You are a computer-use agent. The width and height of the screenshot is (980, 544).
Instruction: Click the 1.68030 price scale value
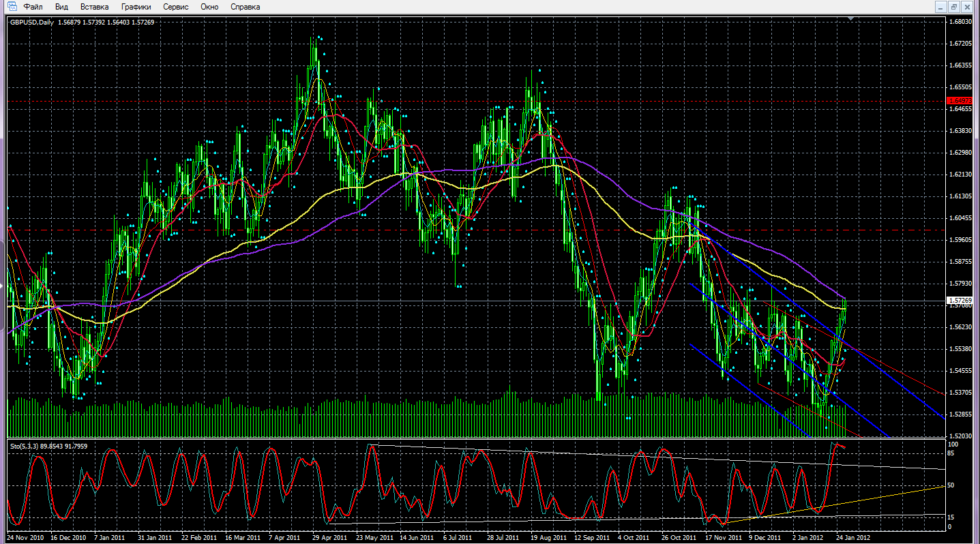[x=960, y=22]
